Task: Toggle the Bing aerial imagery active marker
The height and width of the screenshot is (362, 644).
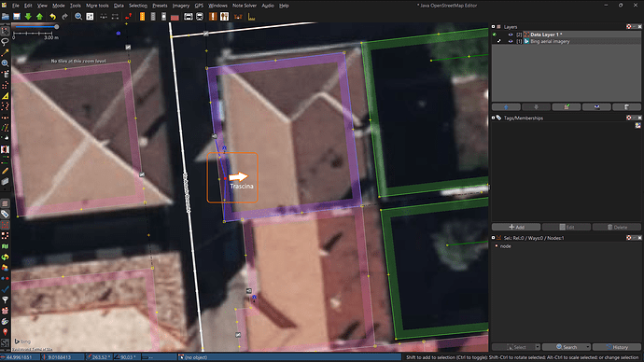Action: pos(499,41)
